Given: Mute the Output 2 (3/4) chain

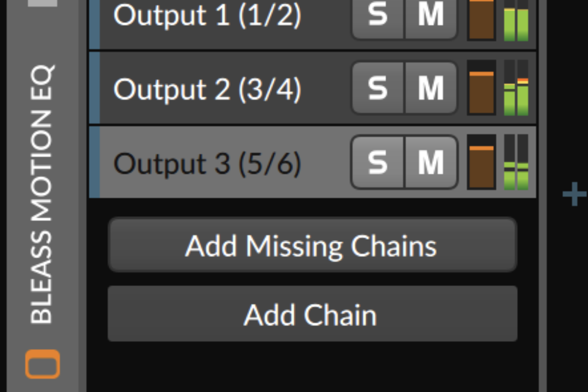Looking at the screenshot, I should [431, 88].
